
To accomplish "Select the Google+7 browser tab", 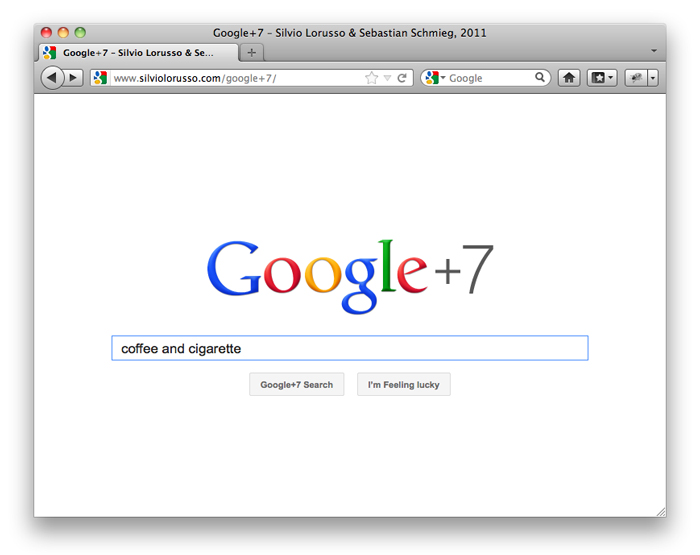I will click(x=138, y=53).
